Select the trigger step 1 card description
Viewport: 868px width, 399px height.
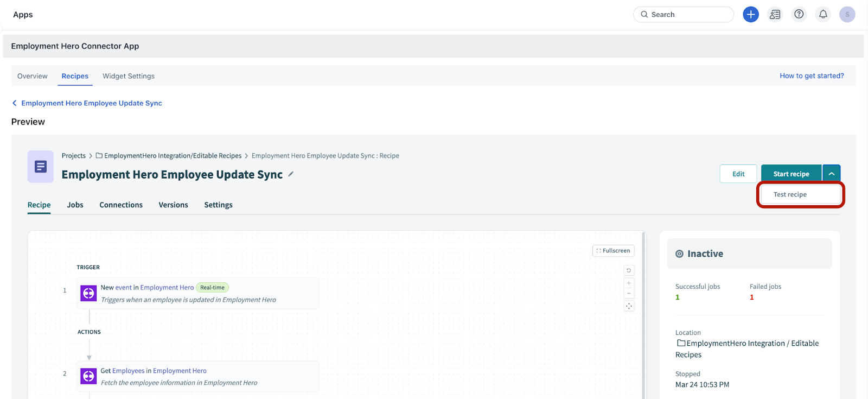[188, 300]
